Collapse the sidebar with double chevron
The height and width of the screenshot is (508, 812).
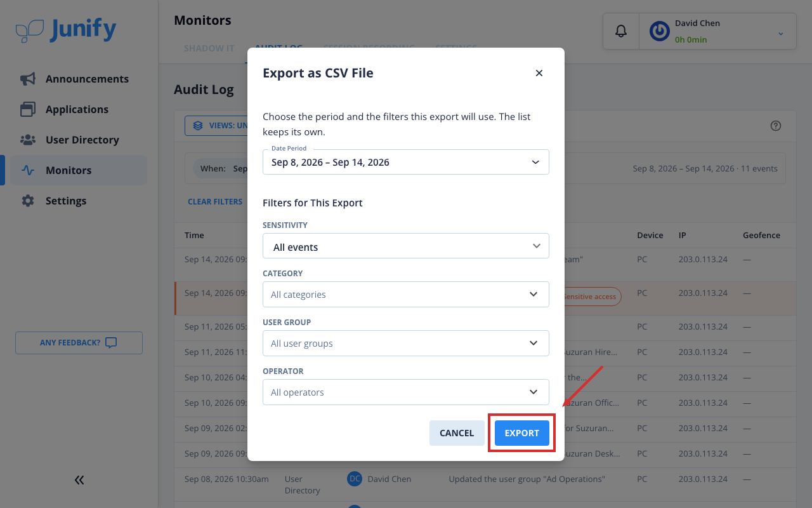pyautogui.click(x=79, y=480)
